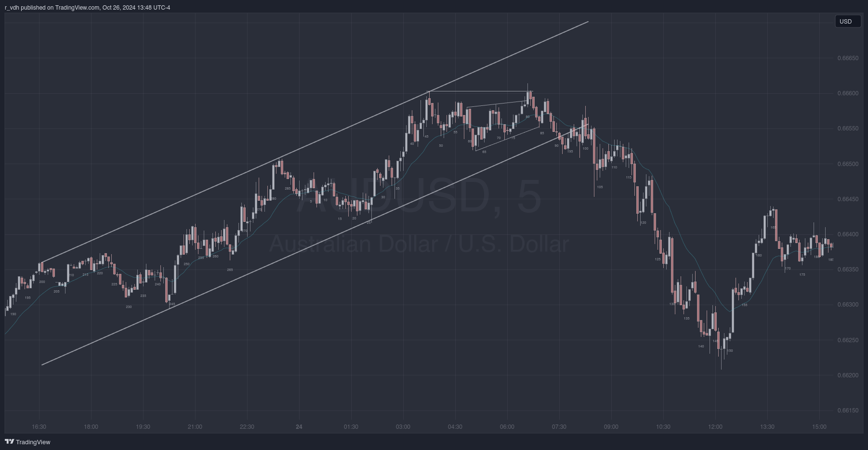Image resolution: width=868 pixels, height=450 pixels.
Task: Click the r_vdh published on TradingView.com header text
Action: [x=87, y=7]
